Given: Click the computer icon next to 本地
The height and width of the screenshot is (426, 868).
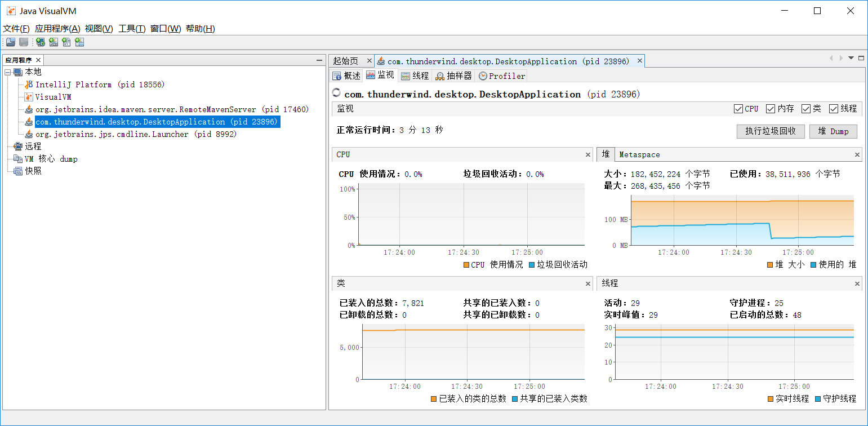Looking at the screenshot, I should click(19, 72).
